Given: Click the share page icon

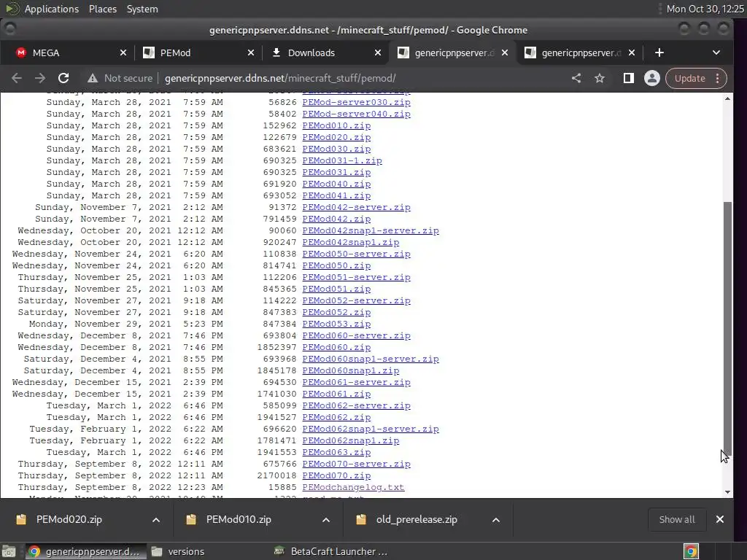Looking at the screenshot, I should [576, 78].
